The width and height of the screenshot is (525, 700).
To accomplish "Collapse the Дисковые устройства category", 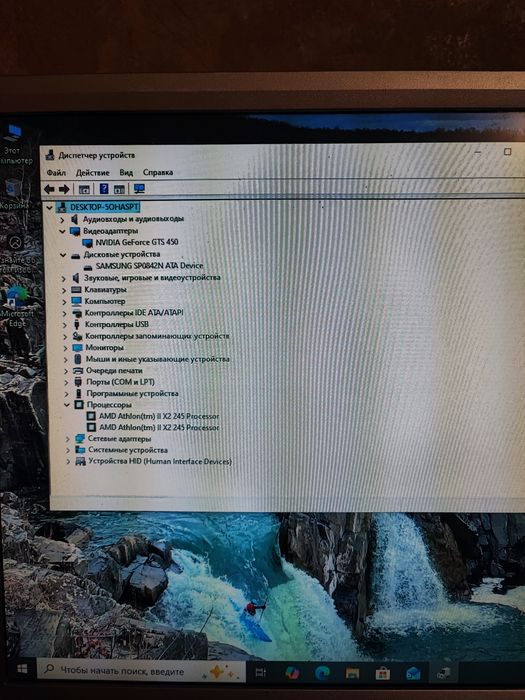I will [x=63, y=255].
